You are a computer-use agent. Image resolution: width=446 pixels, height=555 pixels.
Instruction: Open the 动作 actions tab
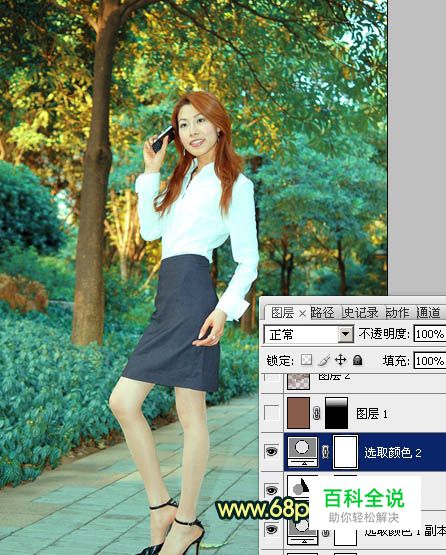[x=397, y=313]
